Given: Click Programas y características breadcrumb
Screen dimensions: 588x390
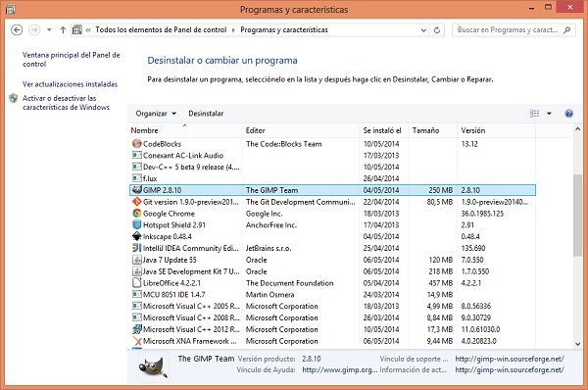Looking at the screenshot, I should coord(284,30).
